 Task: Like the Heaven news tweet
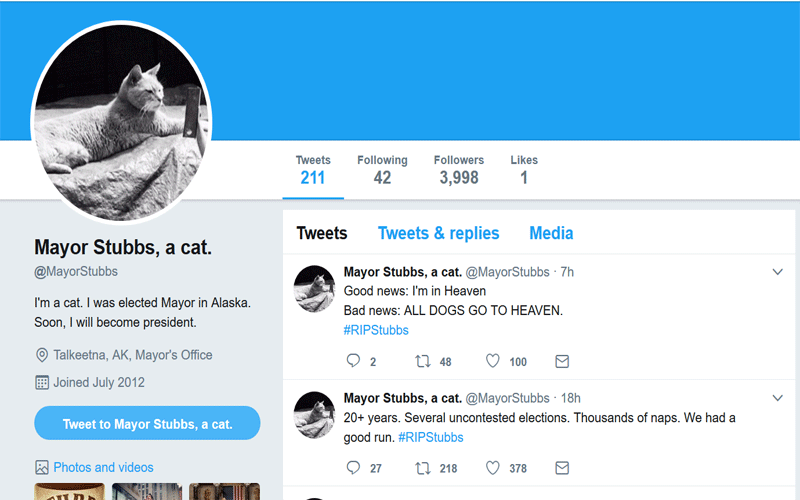[492, 361]
